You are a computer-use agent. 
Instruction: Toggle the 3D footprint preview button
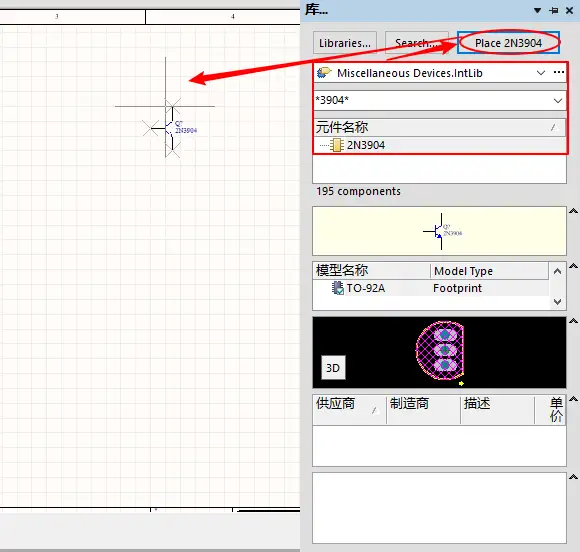333,368
